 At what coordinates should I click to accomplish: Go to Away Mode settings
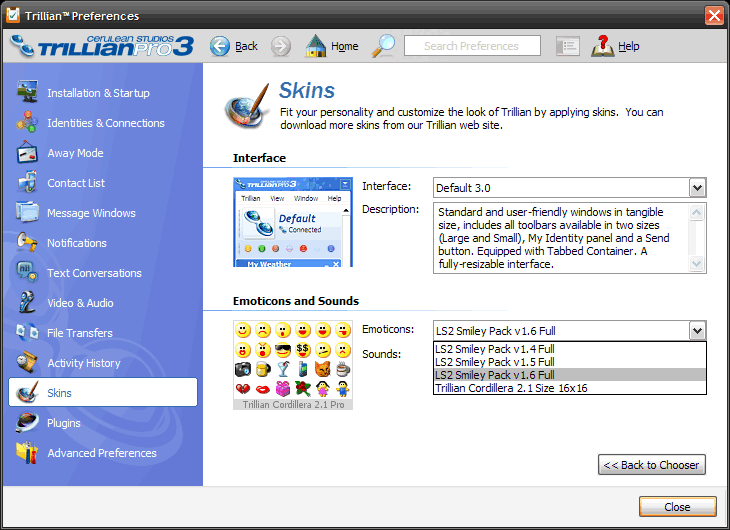click(75, 153)
